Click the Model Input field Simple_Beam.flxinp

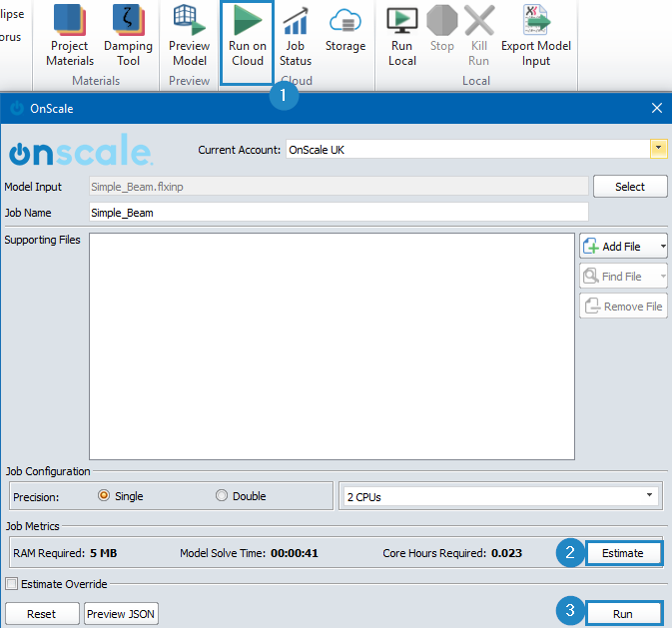(x=338, y=187)
